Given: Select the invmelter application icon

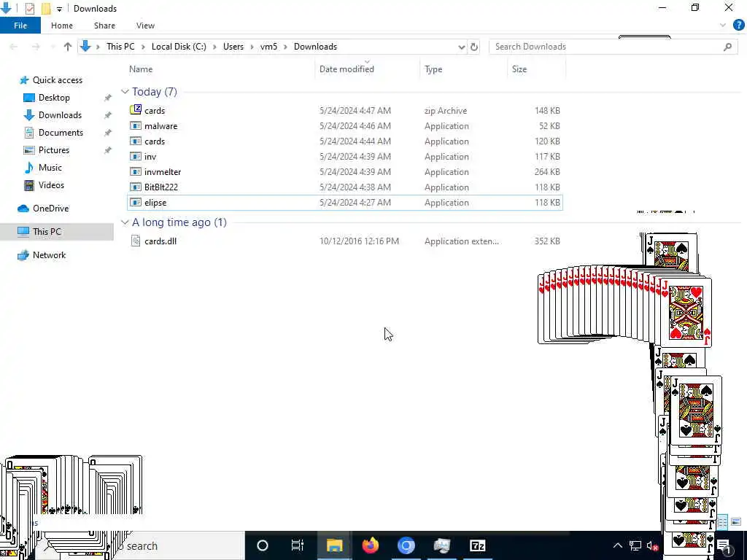Looking at the screenshot, I should 136,171.
